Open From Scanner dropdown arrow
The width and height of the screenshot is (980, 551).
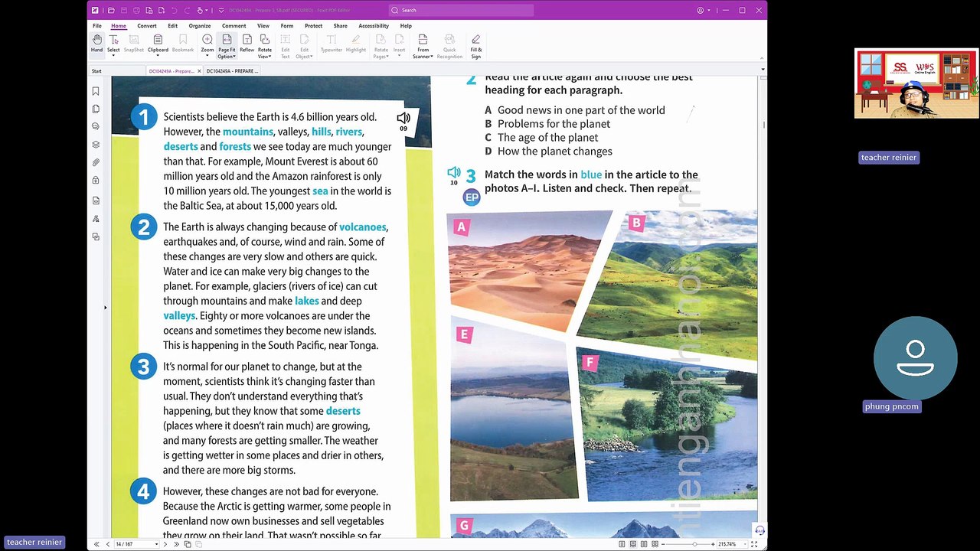pos(432,57)
